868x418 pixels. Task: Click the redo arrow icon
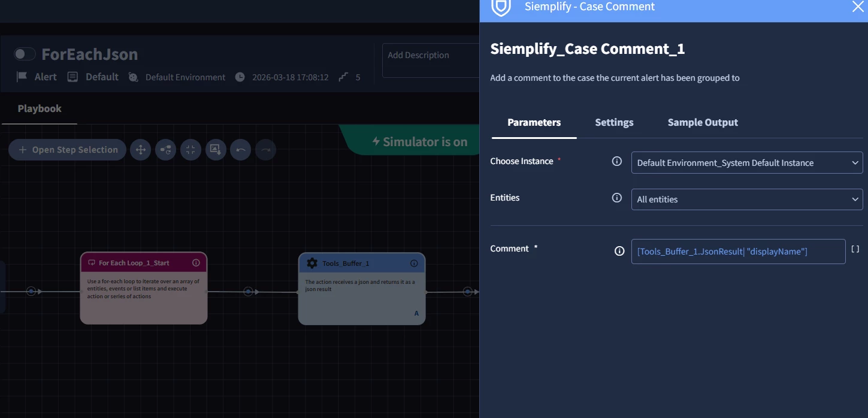click(x=266, y=150)
